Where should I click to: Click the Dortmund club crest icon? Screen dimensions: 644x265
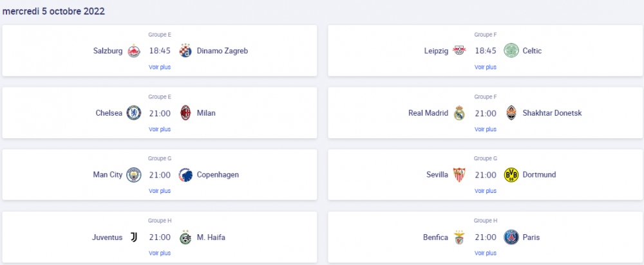[511, 175]
